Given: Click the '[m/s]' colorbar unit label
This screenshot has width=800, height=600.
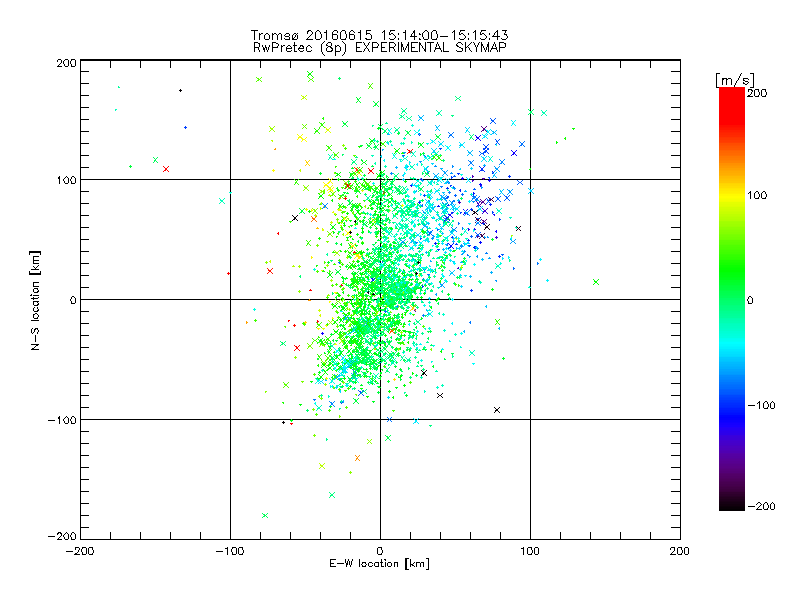Looking at the screenshot, I should click(x=735, y=80).
